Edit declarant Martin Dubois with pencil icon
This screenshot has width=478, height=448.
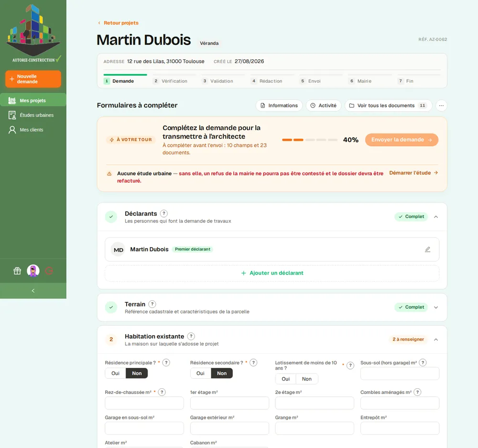pyautogui.click(x=428, y=250)
